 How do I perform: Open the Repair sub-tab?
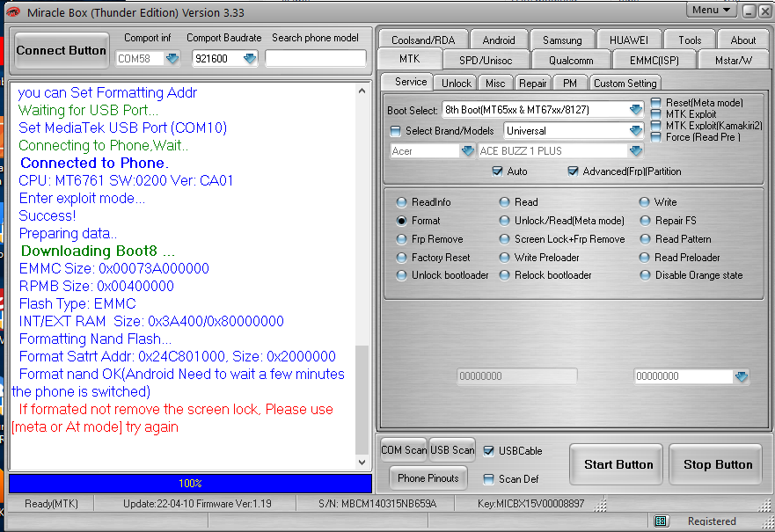coord(532,83)
